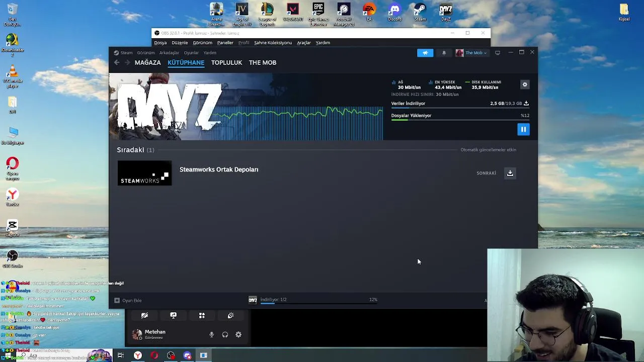Open Steam Oyunlar menu

pos(191,53)
